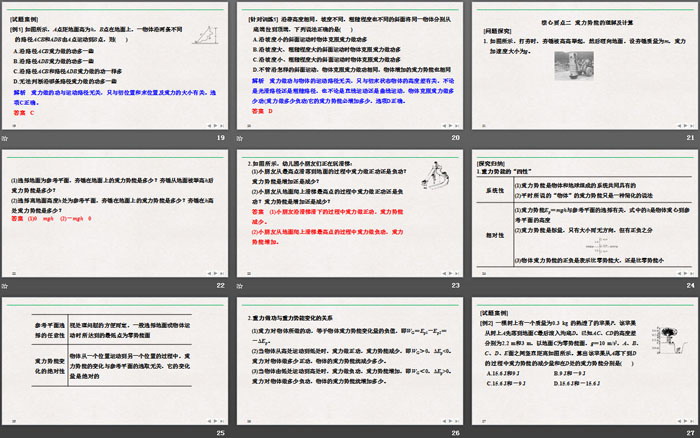This screenshot has height=438, width=700.
Task: Click slide number label 27
Action: (x=691, y=433)
